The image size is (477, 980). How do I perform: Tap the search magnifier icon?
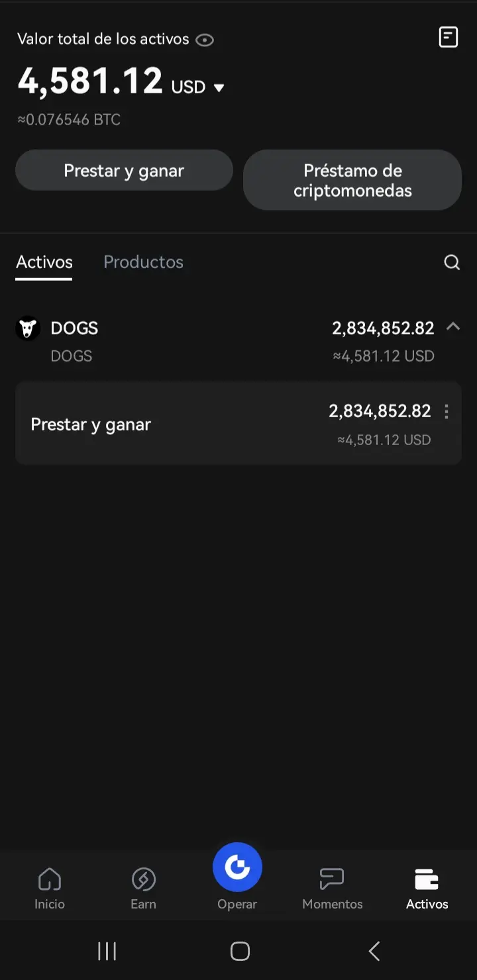click(452, 263)
